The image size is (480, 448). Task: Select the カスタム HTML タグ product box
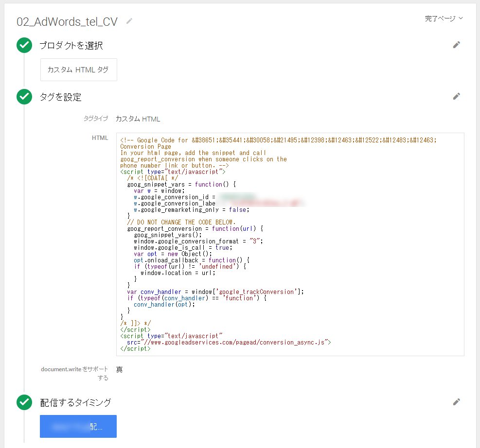79,69
